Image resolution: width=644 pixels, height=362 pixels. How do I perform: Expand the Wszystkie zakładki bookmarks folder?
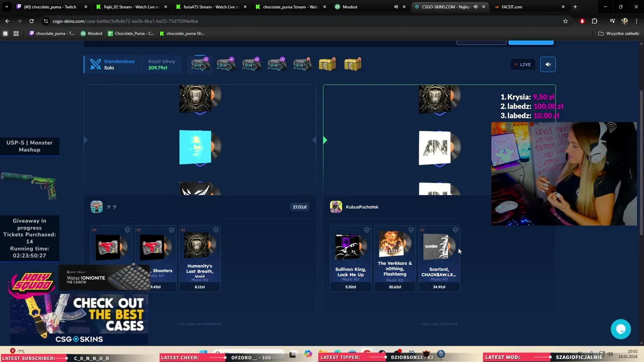pos(619,34)
